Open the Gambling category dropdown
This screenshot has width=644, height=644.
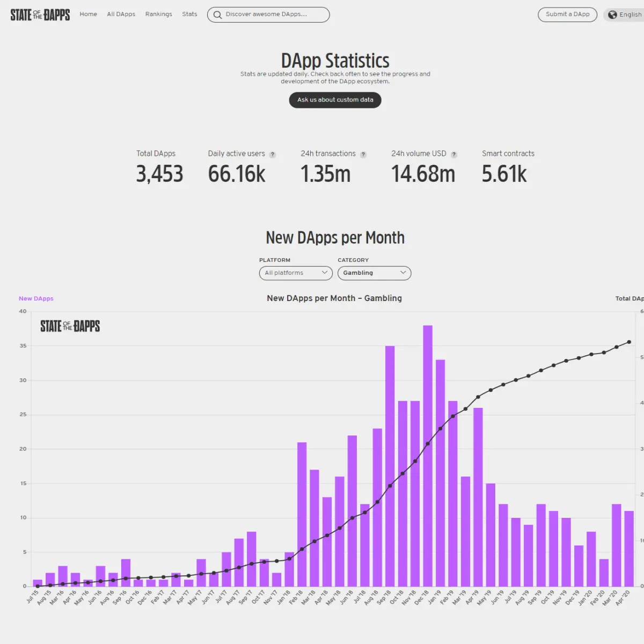(x=375, y=273)
